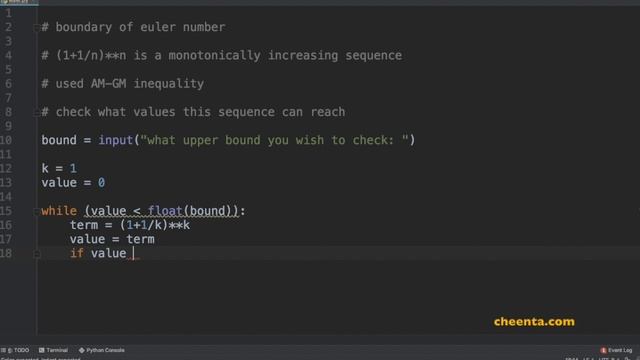Toggle the fold marker at line 8
Viewport: 640px width, 360px height.
[36, 113]
